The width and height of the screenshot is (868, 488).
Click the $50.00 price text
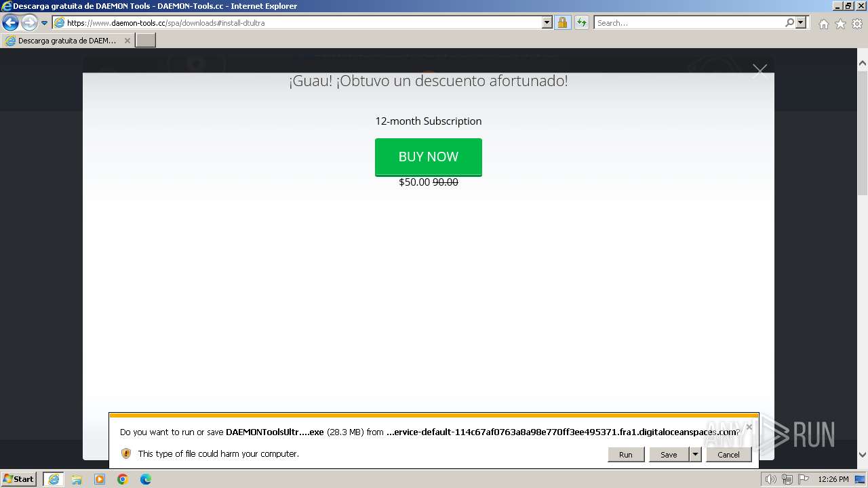coord(414,182)
